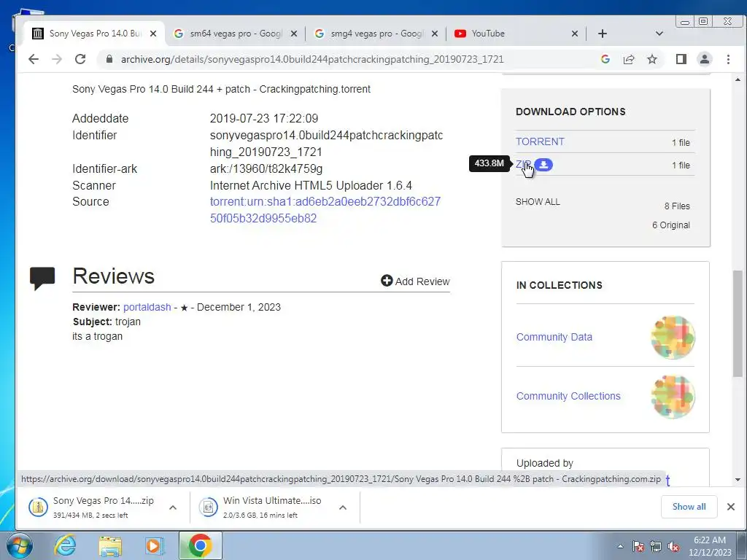Open Community Collections link

pyautogui.click(x=568, y=396)
